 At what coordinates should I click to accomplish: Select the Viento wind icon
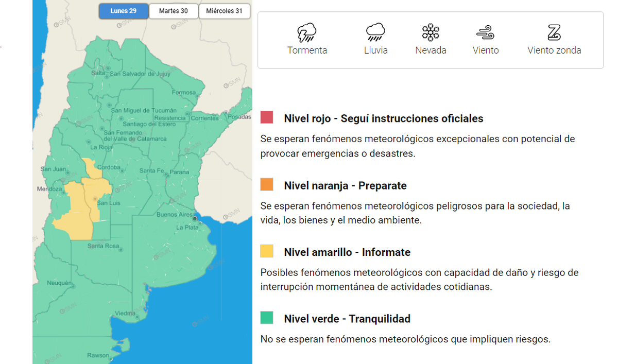tap(486, 33)
